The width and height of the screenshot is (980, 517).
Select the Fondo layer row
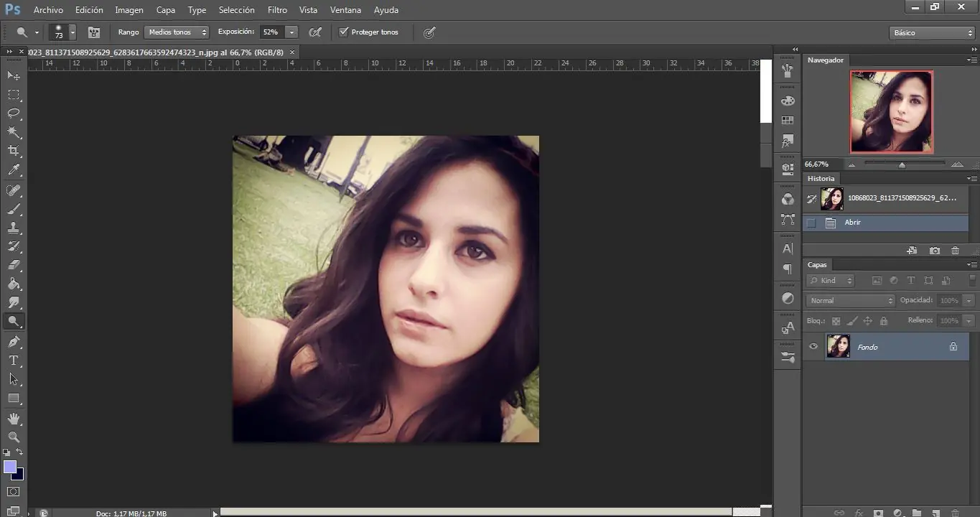click(x=885, y=347)
